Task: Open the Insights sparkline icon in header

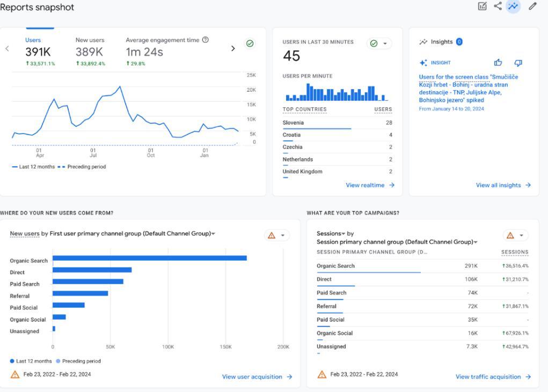Action: coord(513,6)
